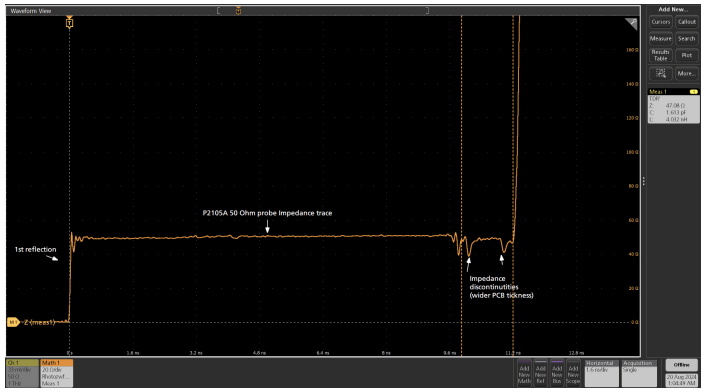Click Add New Math button
The height and width of the screenshot is (392, 705).
click(x=524, y=373)
